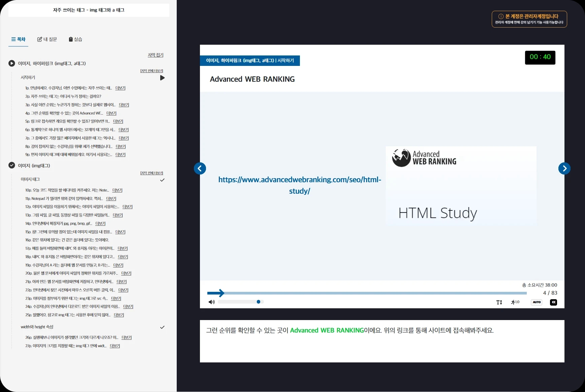The height and width of the screenshot is (392, 585).
Task: Select subtitle line 13p 그림 파일, 글 파일
Action: pos(67,215)
